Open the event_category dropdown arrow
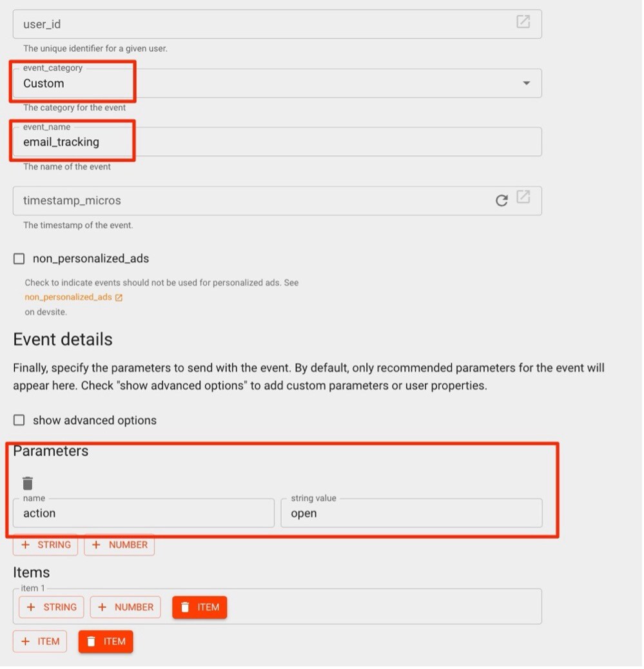Image resolution: width=644 pixels, height=669 pixels. tap(526, 83)
